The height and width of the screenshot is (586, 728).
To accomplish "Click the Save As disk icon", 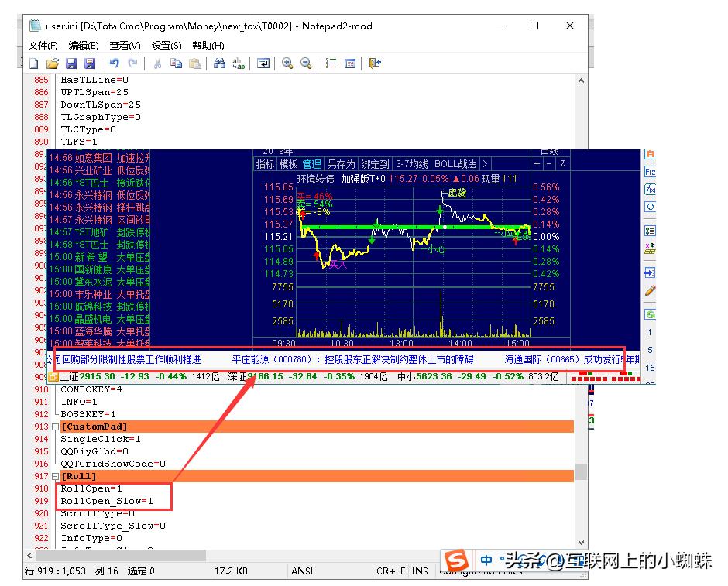I will (x=90, y=63).
